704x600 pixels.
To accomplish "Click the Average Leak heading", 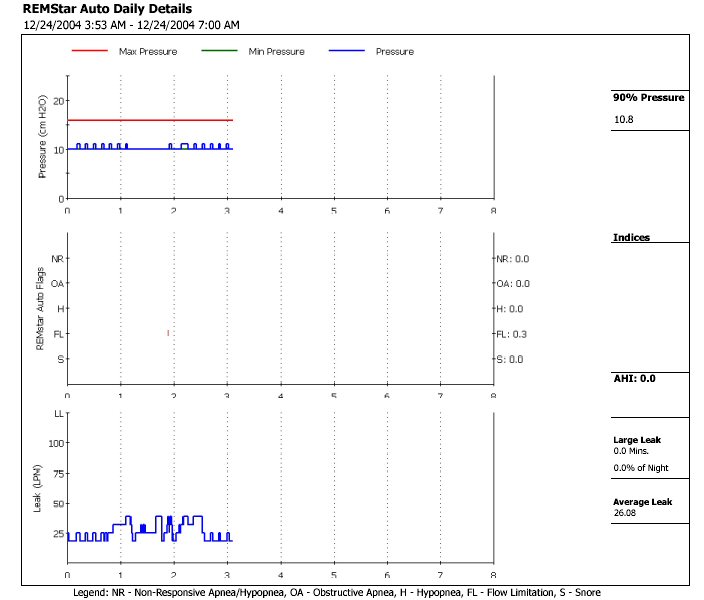I will coord(642,502).
